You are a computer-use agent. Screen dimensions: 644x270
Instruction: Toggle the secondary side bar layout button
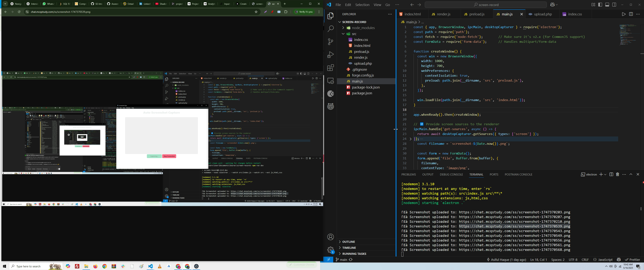[x=614, y=5]
